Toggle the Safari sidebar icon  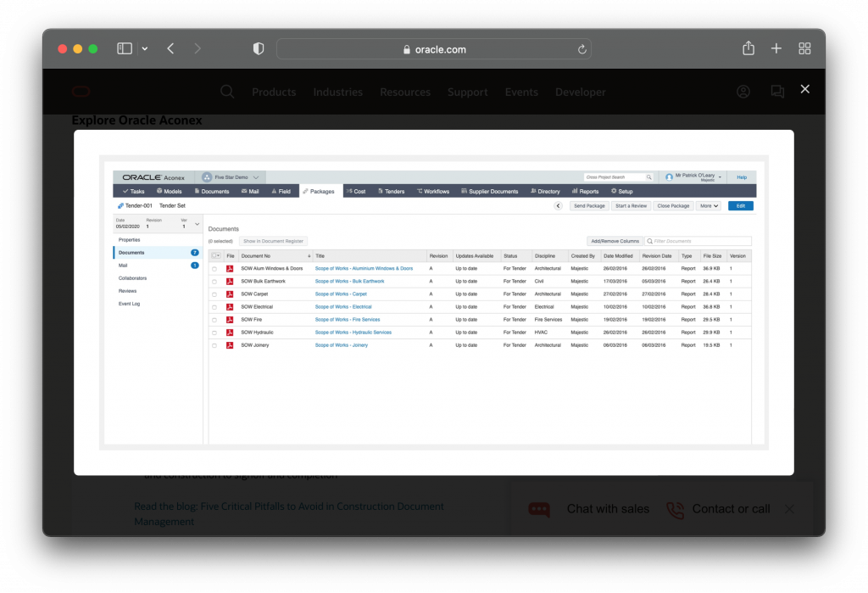pos(125,48)
